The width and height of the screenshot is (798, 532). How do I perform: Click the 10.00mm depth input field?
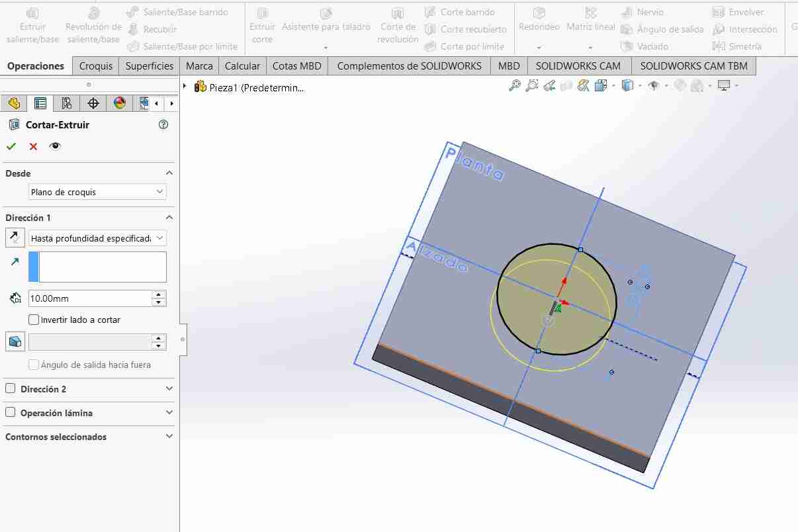pyautogui.click(x=90, y=298)
